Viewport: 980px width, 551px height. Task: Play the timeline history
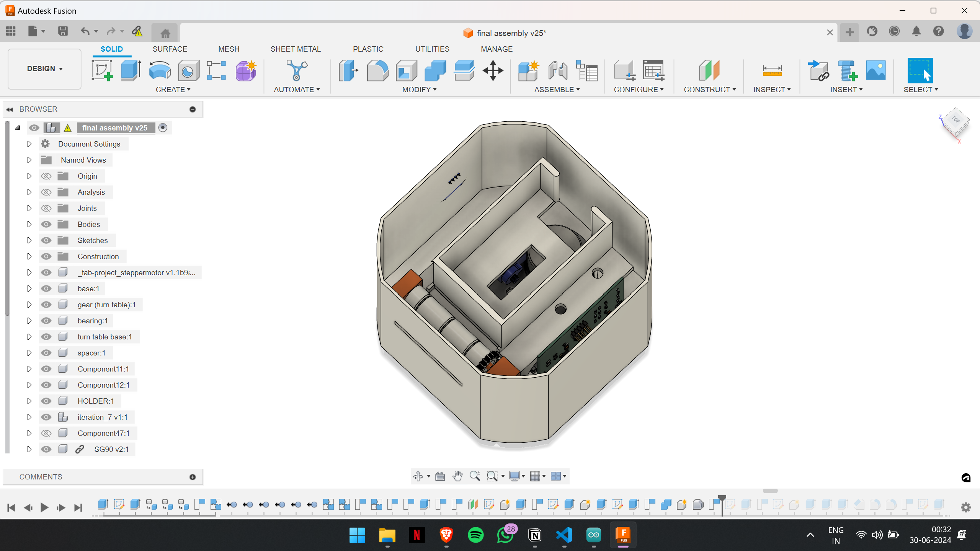(x=44, y=508)
